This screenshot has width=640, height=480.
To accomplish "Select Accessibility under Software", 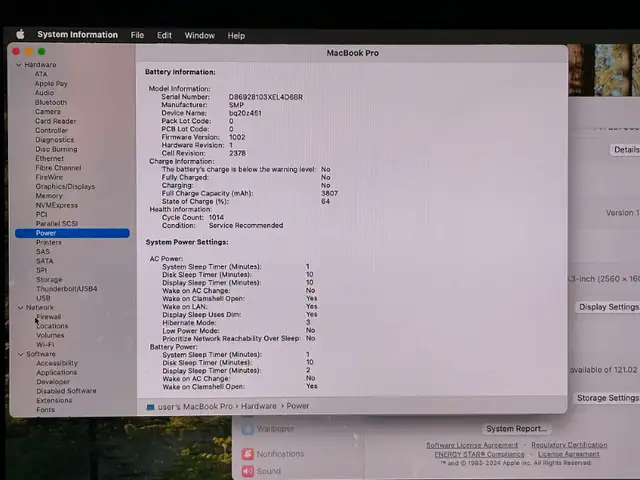I will (x=57, y=363).
